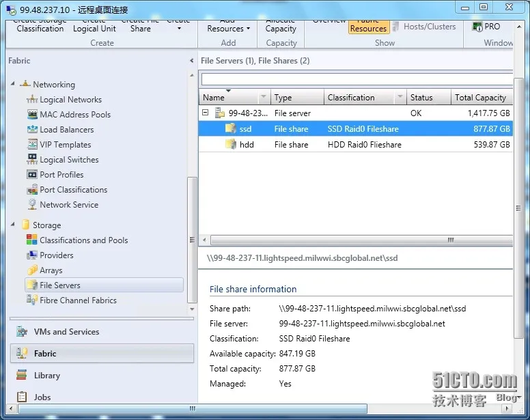
Task: Click Storage folder icon
Action: pos(25,225)
